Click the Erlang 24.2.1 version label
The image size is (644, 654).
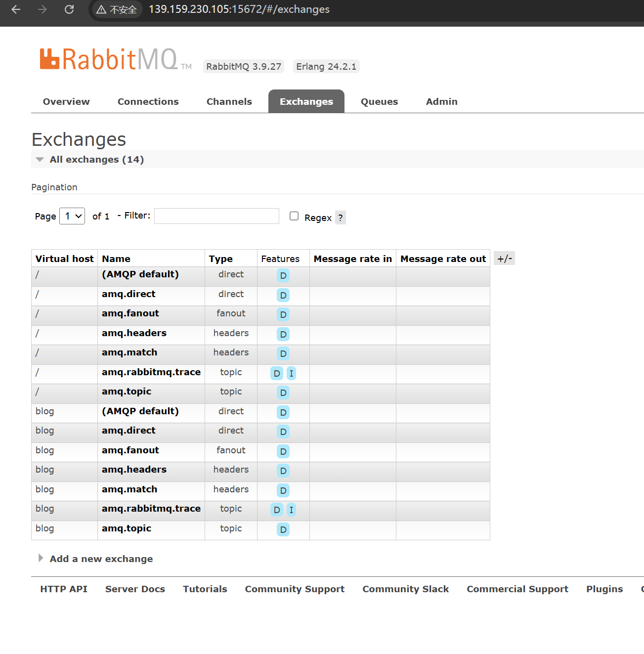[x=326, y=66]
